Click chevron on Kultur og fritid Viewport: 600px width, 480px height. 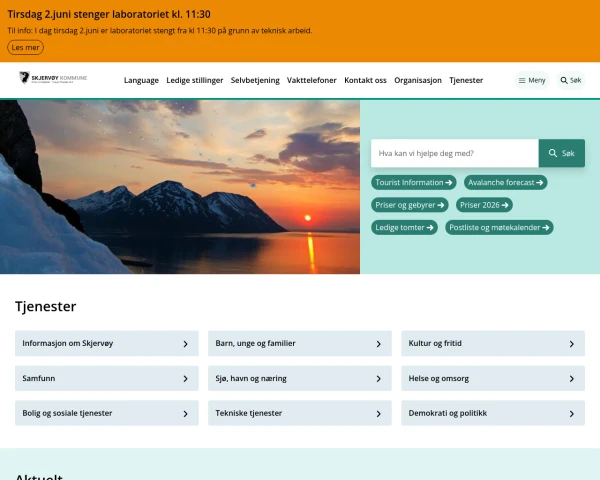tap(572, 344)
